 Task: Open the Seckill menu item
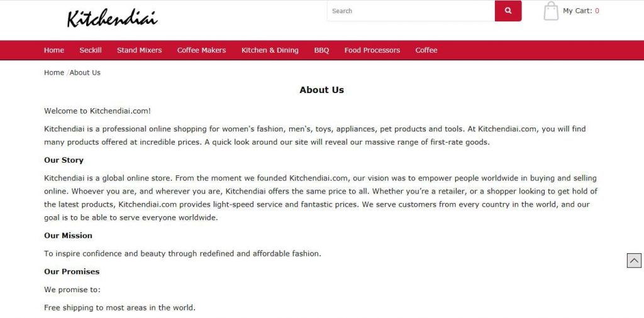coord(91,50)
